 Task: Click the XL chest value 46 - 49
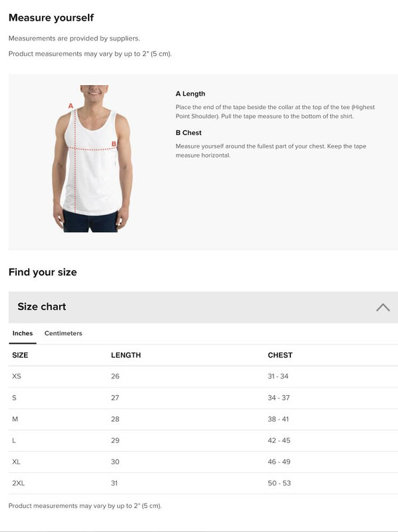click(279, 462)
